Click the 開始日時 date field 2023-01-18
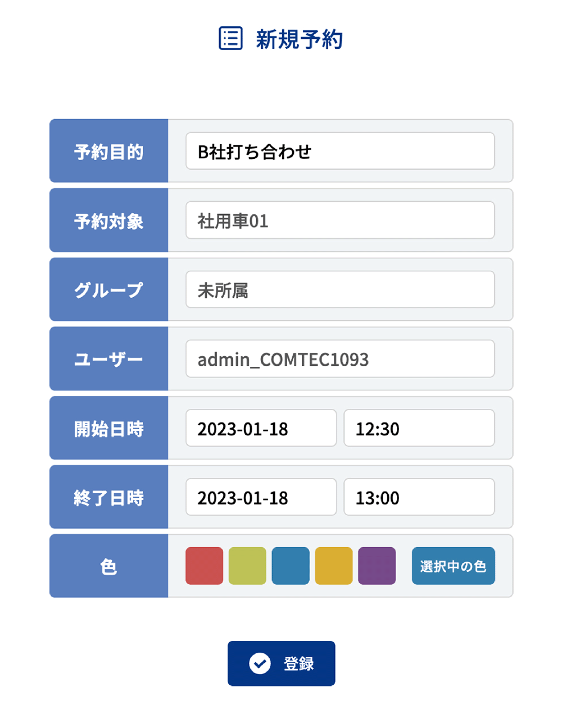 point(261,428)
